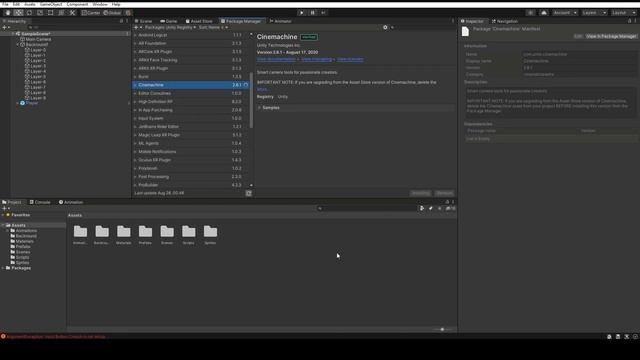Select the Scale tool in the toolbar
Viewport: 640px width, 360px height.
40,13
